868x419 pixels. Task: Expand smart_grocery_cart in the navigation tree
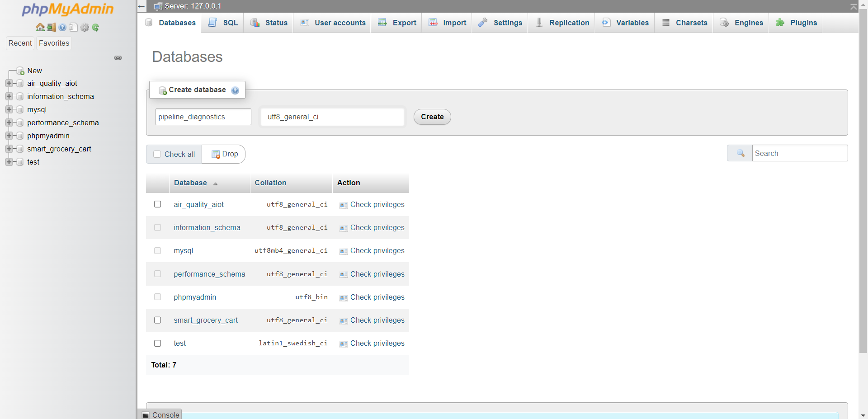coord(9,149)
